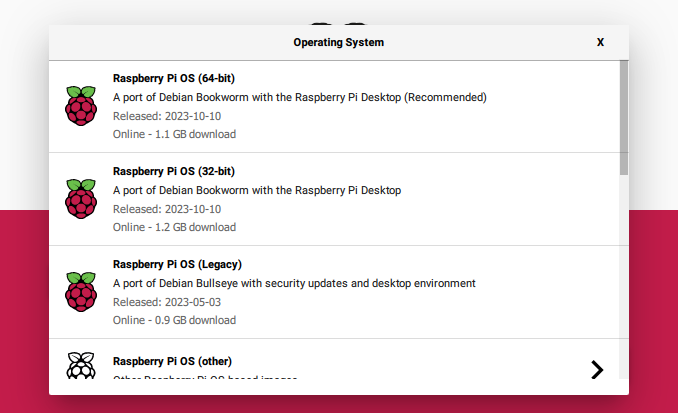Click 'Online - 0.9 GB download' text

point(174,320)
